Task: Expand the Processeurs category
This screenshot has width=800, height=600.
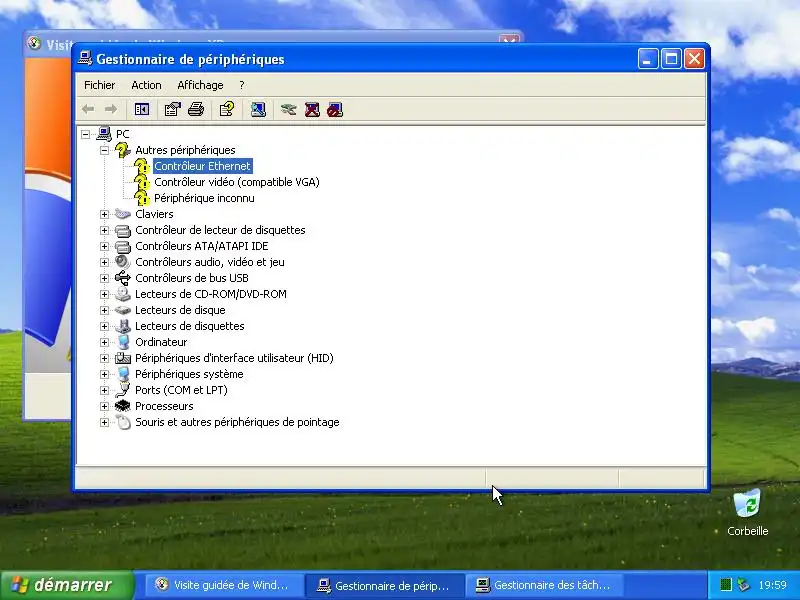Action: 105,406
